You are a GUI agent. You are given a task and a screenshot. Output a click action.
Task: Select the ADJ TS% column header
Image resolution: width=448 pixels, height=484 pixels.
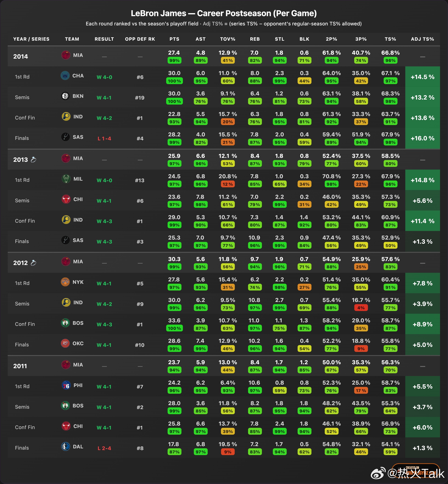point(423,39)
